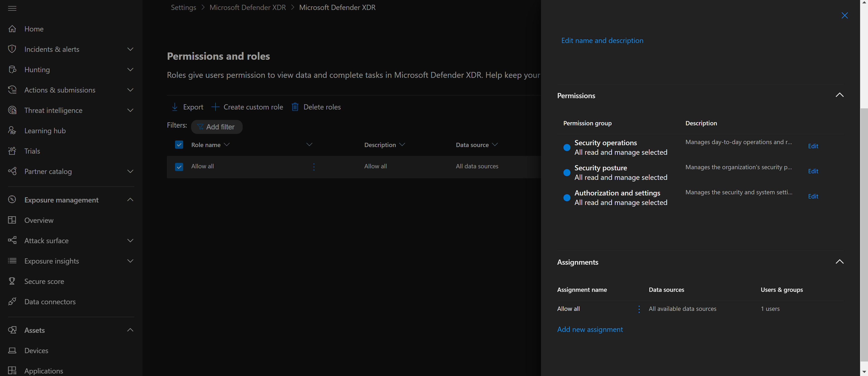Click the funnel icon in Add filter
The width and height of the screenshot is (868, 376).
[x=200, y=127]
